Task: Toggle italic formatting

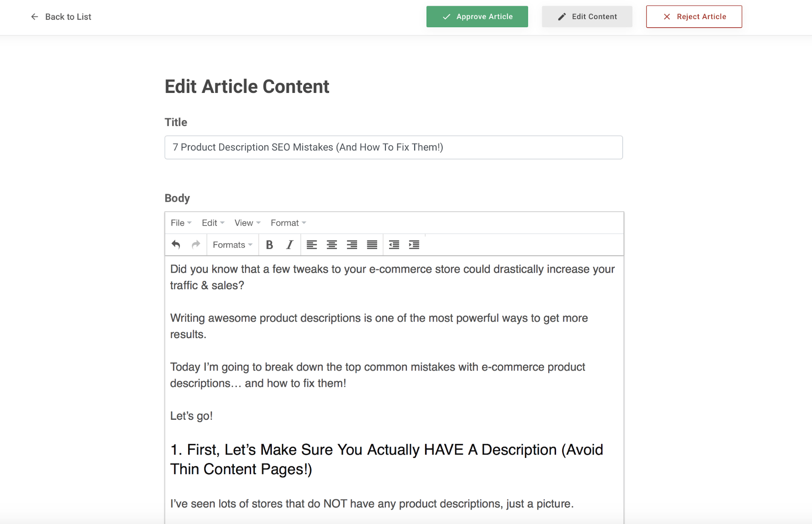Action: [290, 245]
